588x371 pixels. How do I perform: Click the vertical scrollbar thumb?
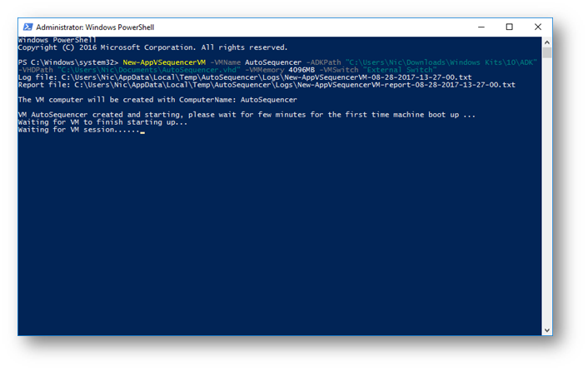click(x=546, y=52)
